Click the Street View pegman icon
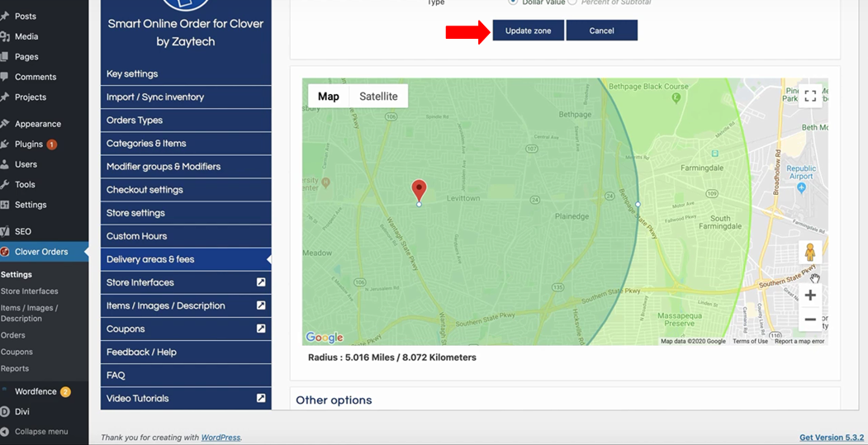The image size is (868, 445). 810,253
